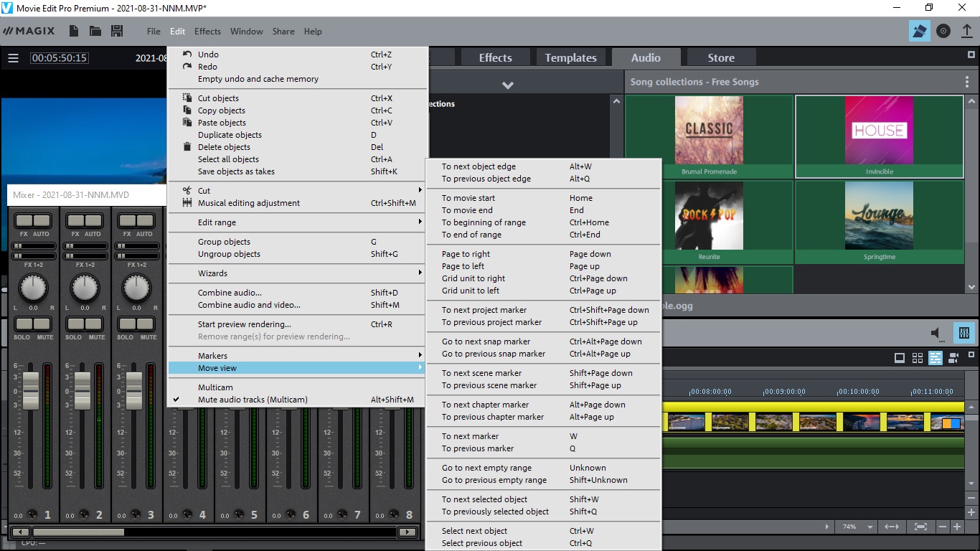
Task: Click the New project icon
Action: point(74,31)
